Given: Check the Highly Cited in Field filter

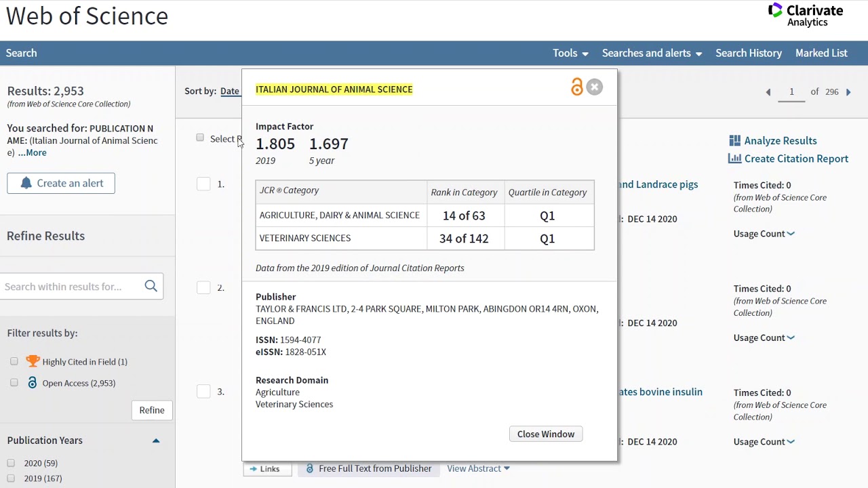Looking at the screenshot, I should pos(14,361).
